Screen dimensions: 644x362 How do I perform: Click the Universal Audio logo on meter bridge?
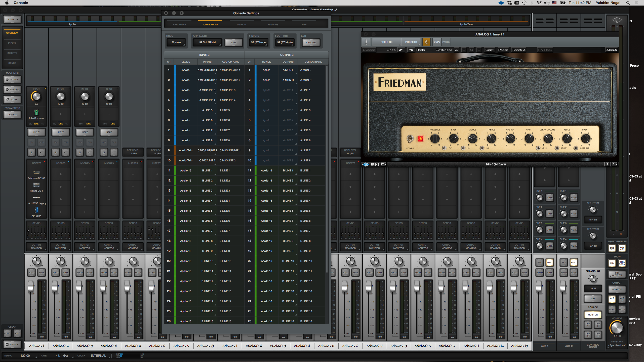617,20
